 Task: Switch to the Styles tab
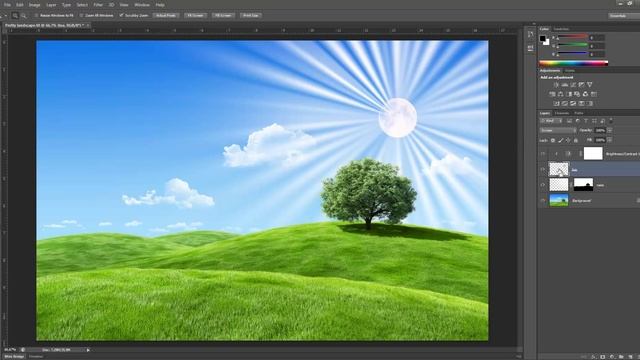(x=570, y=71)
